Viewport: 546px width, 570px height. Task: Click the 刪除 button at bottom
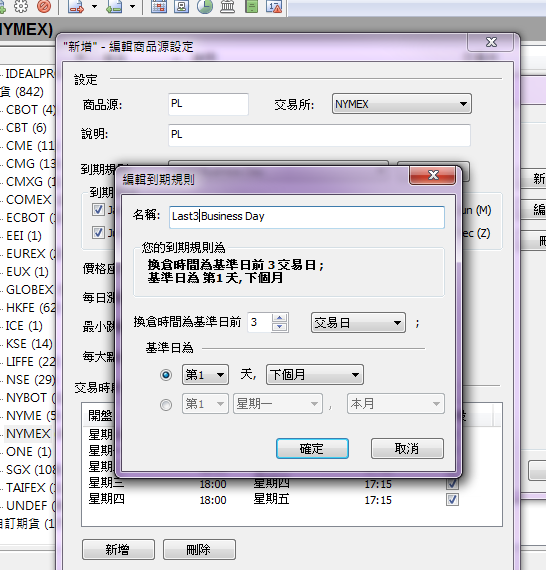[199, 549]
